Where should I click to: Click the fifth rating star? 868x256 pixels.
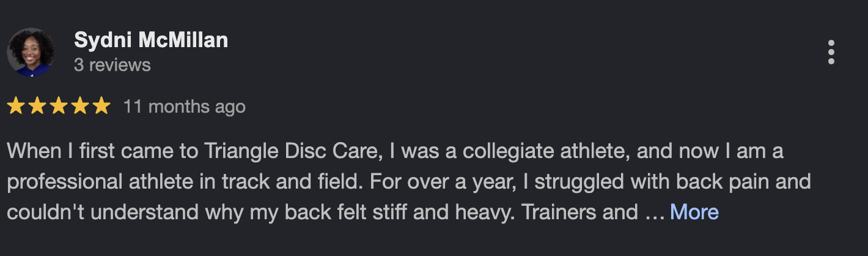(x=101, y=107)
